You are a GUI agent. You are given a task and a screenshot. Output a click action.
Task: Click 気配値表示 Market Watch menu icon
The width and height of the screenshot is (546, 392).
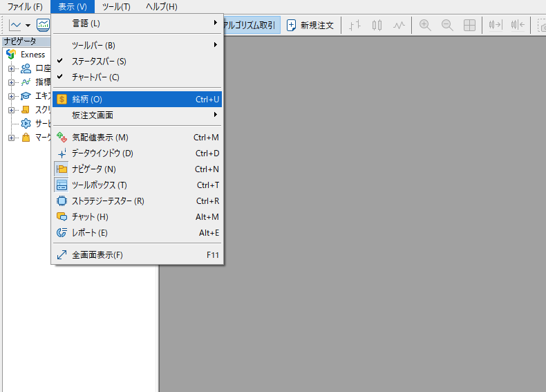(x=62, y=138)
